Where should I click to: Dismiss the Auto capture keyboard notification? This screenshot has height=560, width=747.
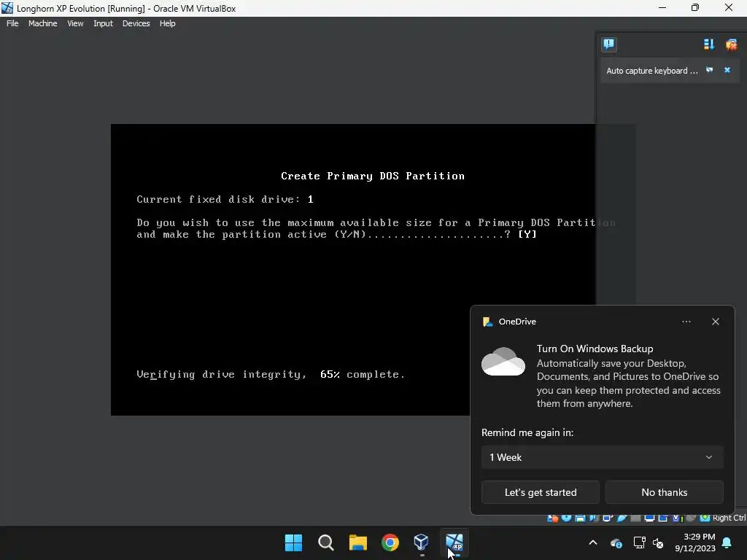(x=727, y=70)
